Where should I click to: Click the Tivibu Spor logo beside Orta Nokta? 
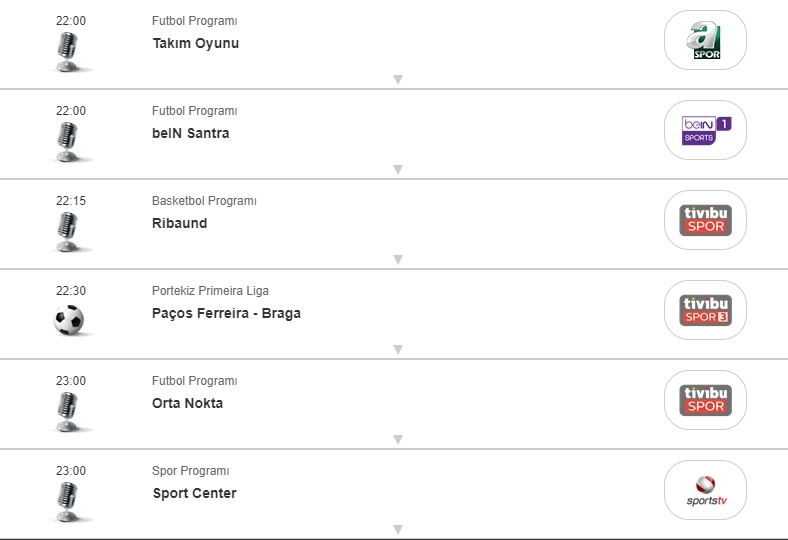[x=705, y=400]
